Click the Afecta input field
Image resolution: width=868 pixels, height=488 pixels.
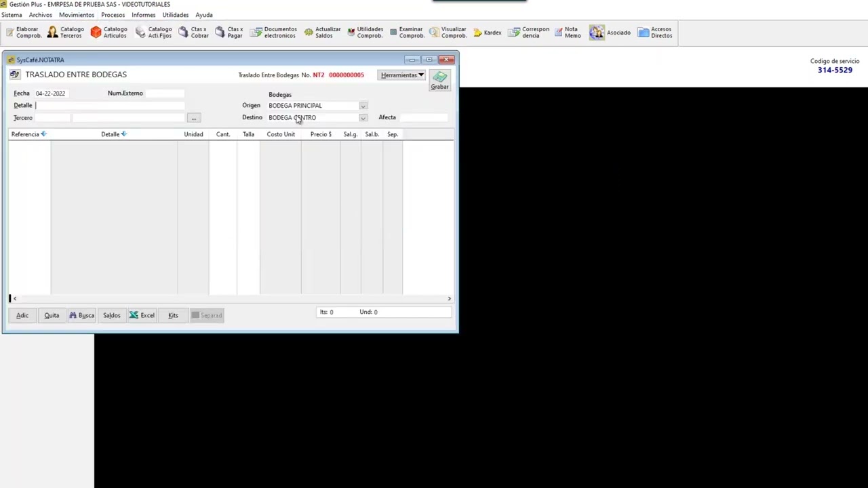click(424, 118)
